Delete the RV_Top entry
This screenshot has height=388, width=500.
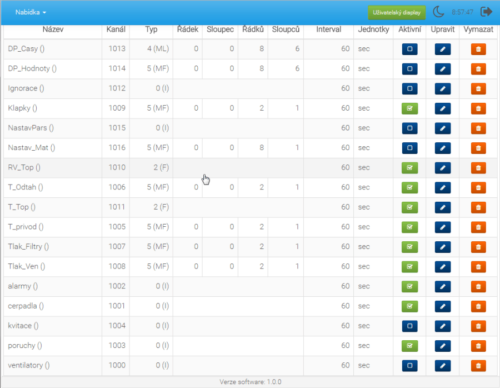478,168
